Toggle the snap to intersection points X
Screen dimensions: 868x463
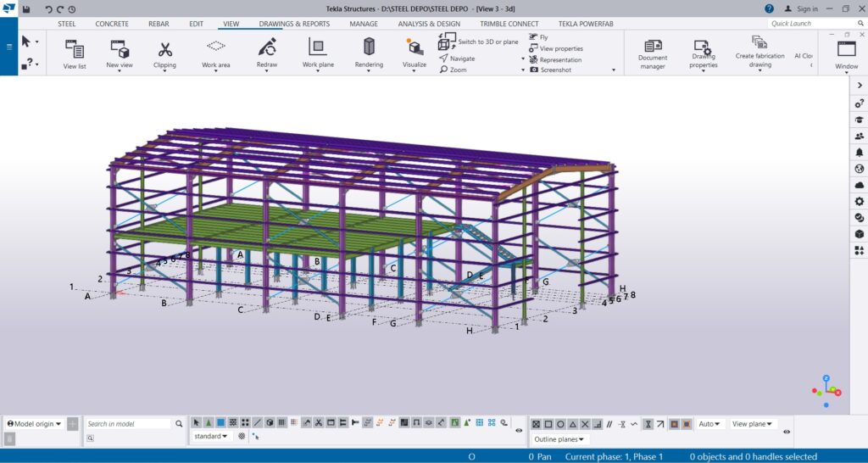tap(585, 424)
